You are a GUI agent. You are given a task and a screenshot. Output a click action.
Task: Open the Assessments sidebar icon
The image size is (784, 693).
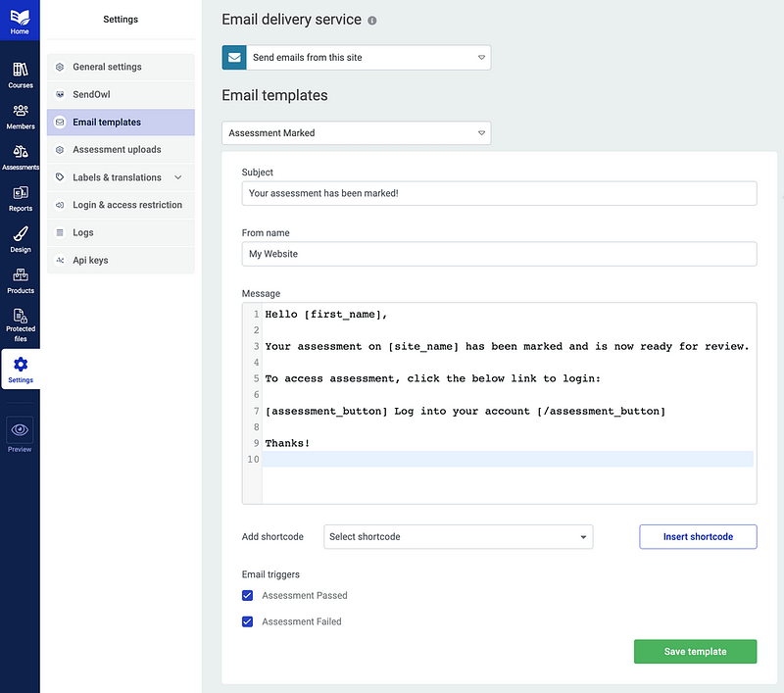tap(20, 157)
